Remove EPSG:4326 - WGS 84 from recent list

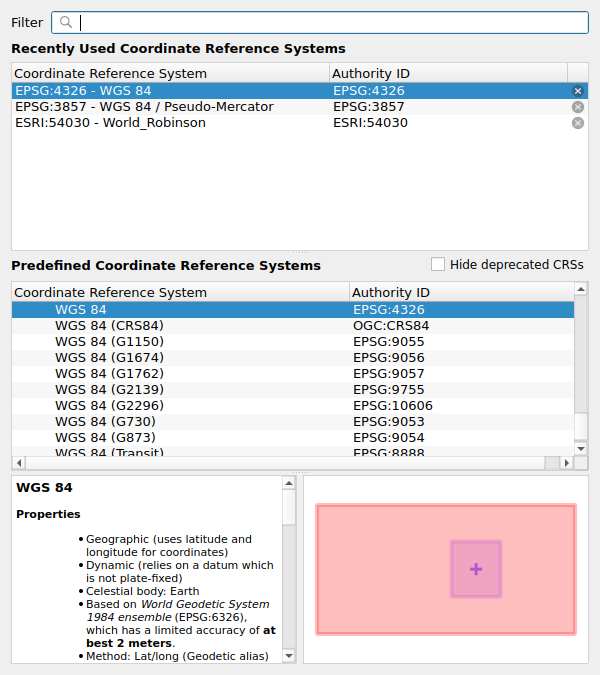[578, 91]
